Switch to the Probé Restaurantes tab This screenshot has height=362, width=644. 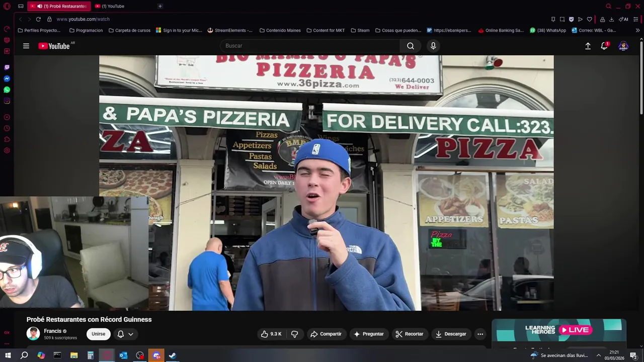[x=58, y=6]
